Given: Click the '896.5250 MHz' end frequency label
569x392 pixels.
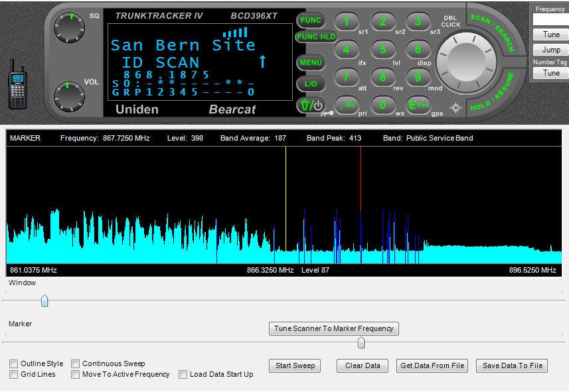Looking at the screenshot, I should coord(532,270).
